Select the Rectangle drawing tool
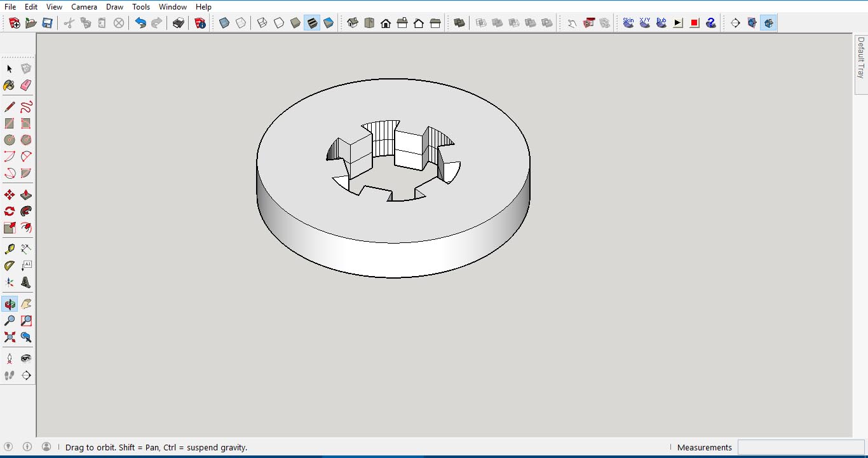 point(9,123)
